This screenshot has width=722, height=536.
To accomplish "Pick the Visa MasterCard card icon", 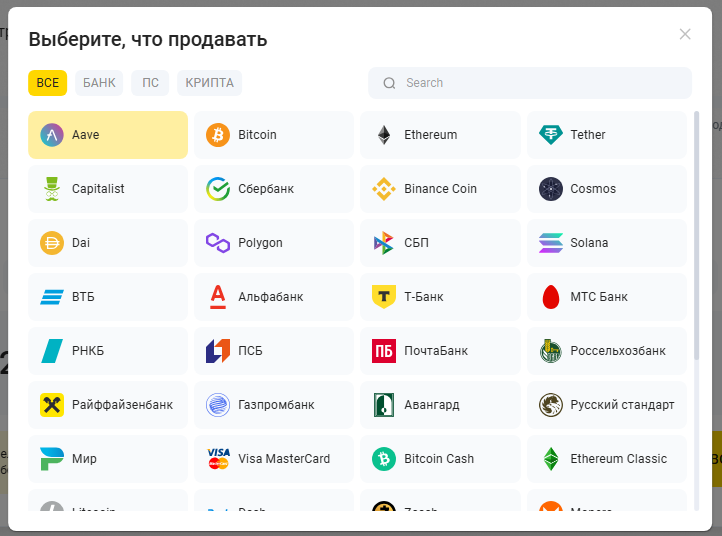I will click(218, 459).
